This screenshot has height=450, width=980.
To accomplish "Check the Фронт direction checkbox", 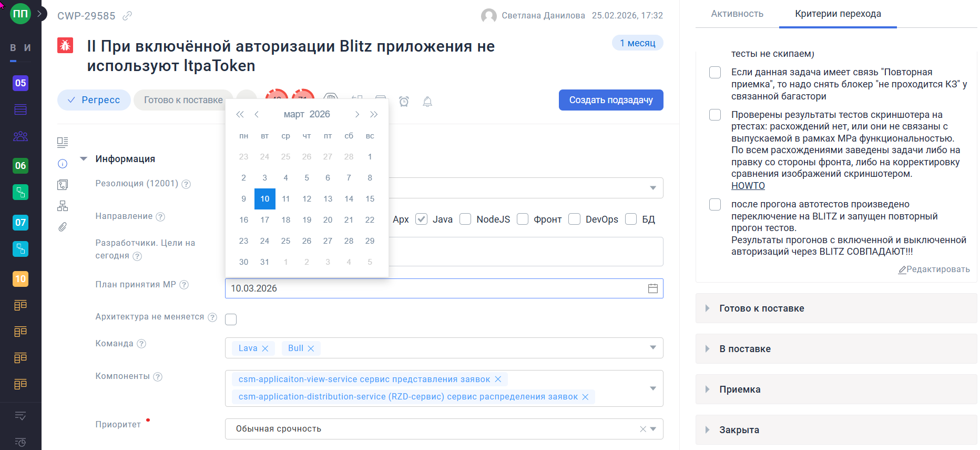I will (523, 219).
